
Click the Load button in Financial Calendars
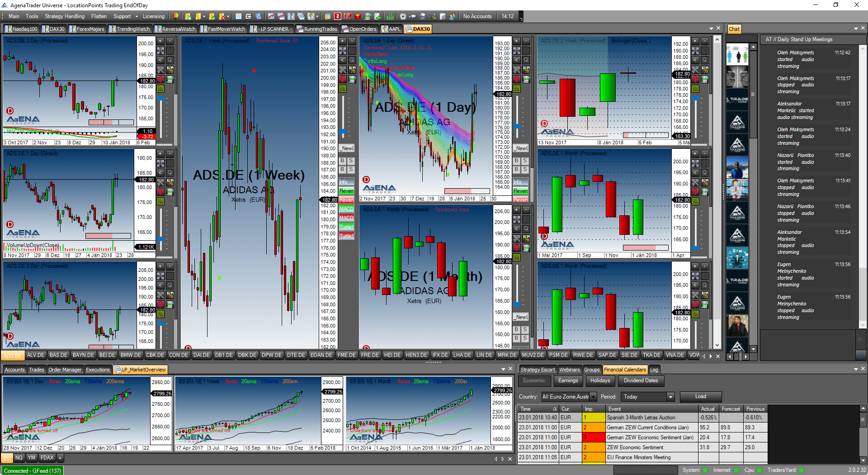[700, 397]
